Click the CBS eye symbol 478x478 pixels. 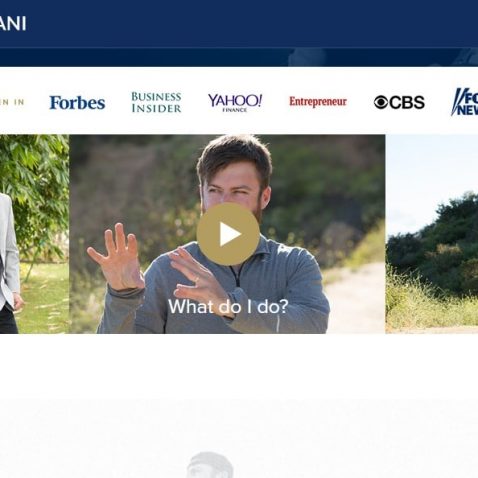[x=381, y=102]
